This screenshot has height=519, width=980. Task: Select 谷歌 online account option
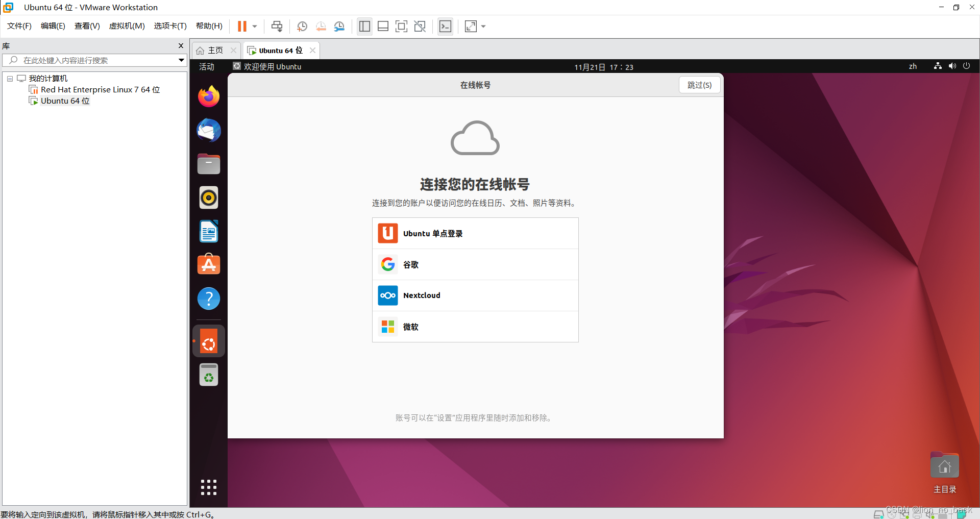coord(475,264)
